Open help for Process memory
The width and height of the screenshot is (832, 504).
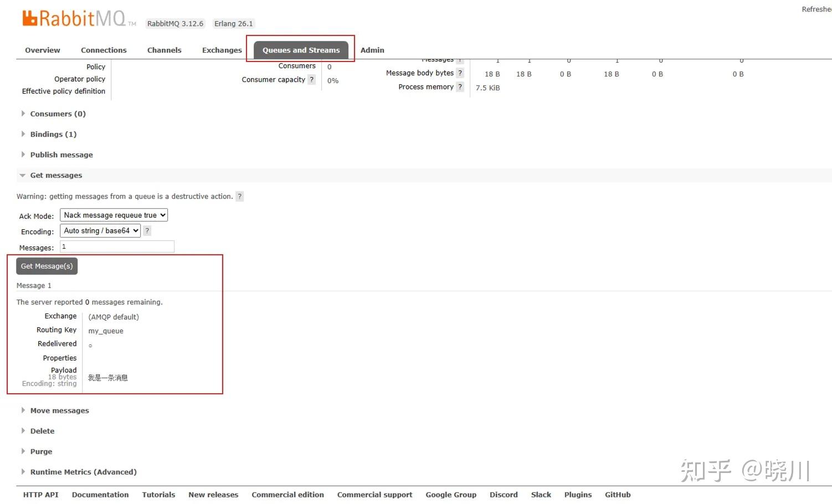[x=460, y=87]
